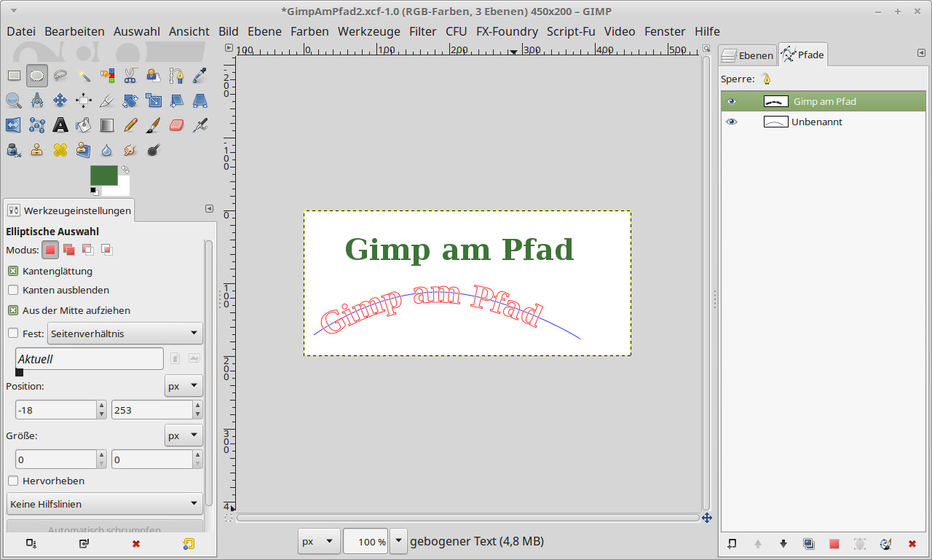Click the foreground green color swatch

[103, 175]
